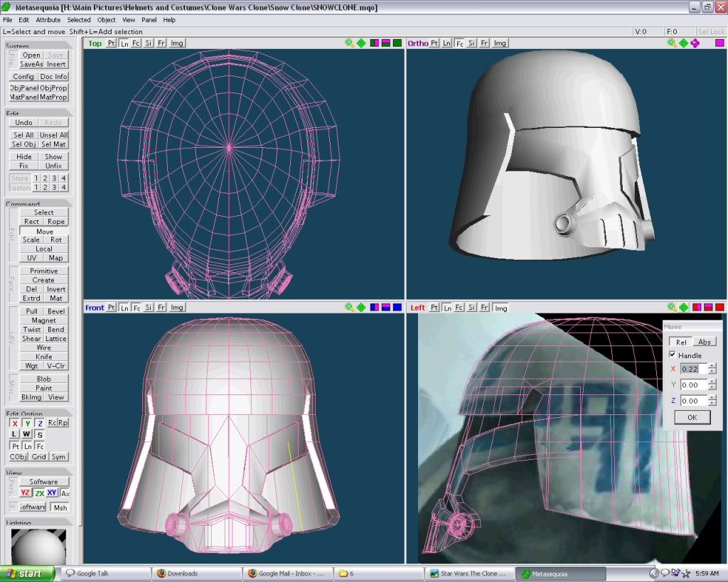
Task: Click the zoom magnifier icon in Ortho viewport
Action: coord(671,43)
